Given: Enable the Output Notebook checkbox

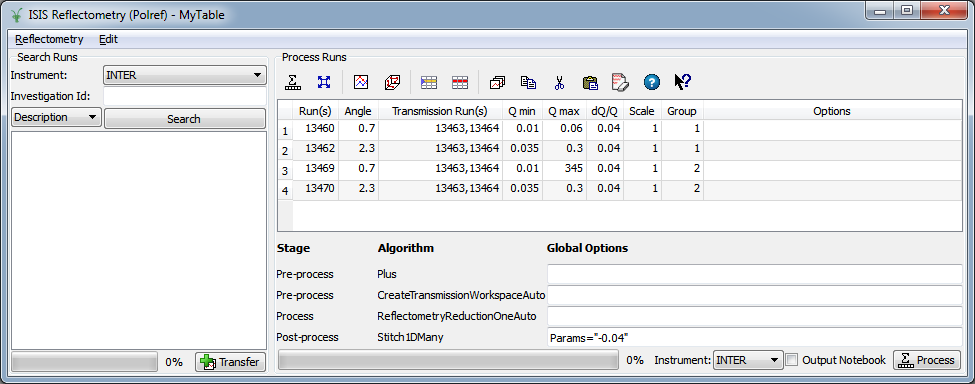Looking at the screenshot, I should (792, 360).
